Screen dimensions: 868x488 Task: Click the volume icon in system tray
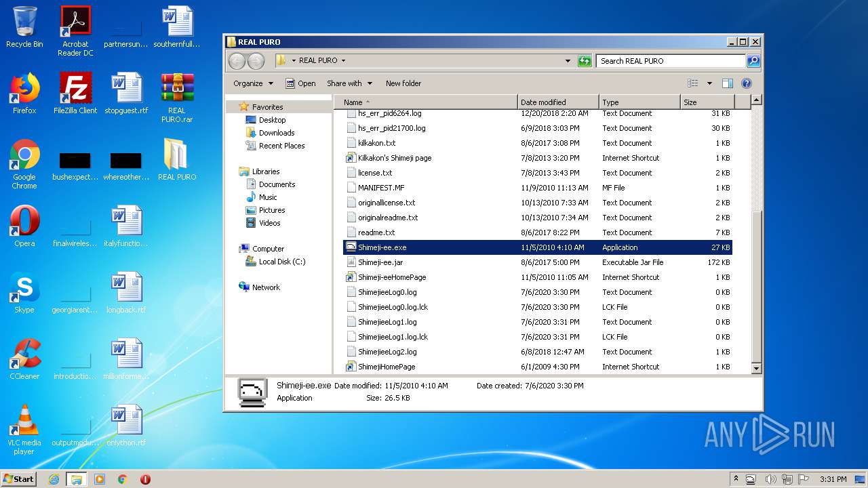click(770, 479)
